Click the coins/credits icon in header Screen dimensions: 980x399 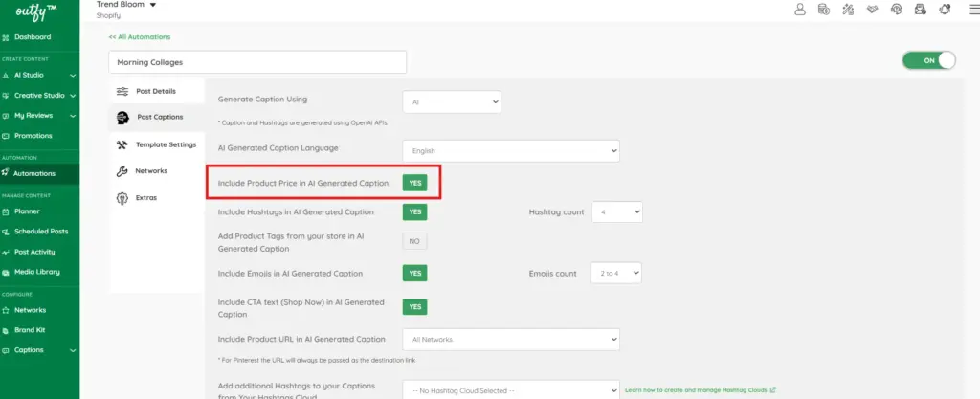[x=824, y=9]
